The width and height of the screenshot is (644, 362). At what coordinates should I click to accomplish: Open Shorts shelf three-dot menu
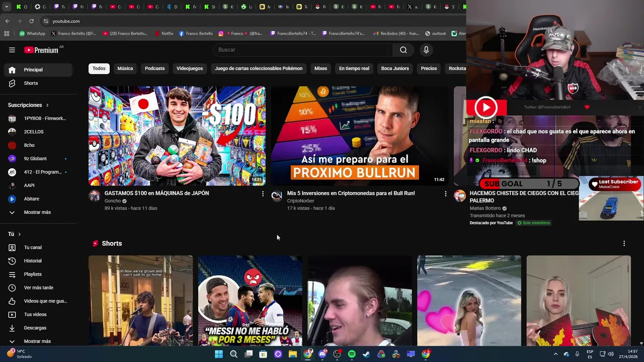[x=624, y=243]
